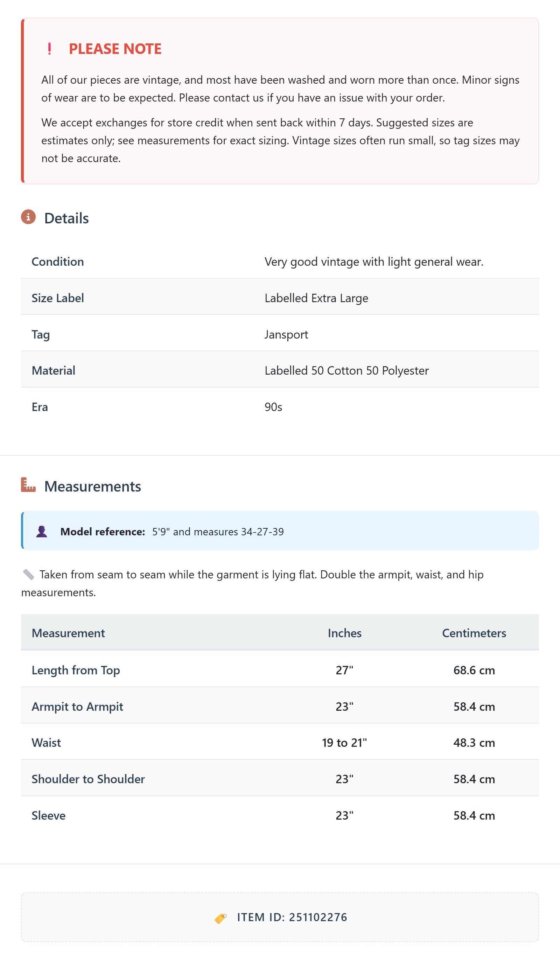Screen dimensions: 560x960
Task: Click the Item ID number 251102276
Action: (318, 917)
